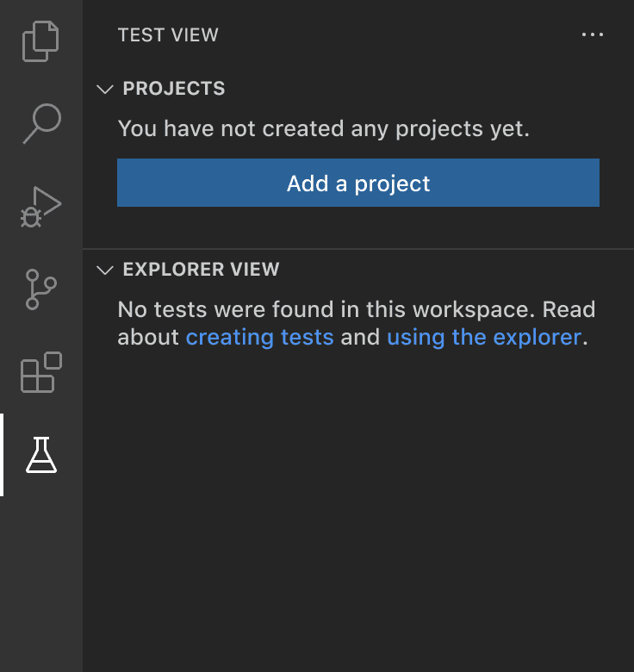
Task: Click the PROJECTS section header label
Action: point(174,89)
